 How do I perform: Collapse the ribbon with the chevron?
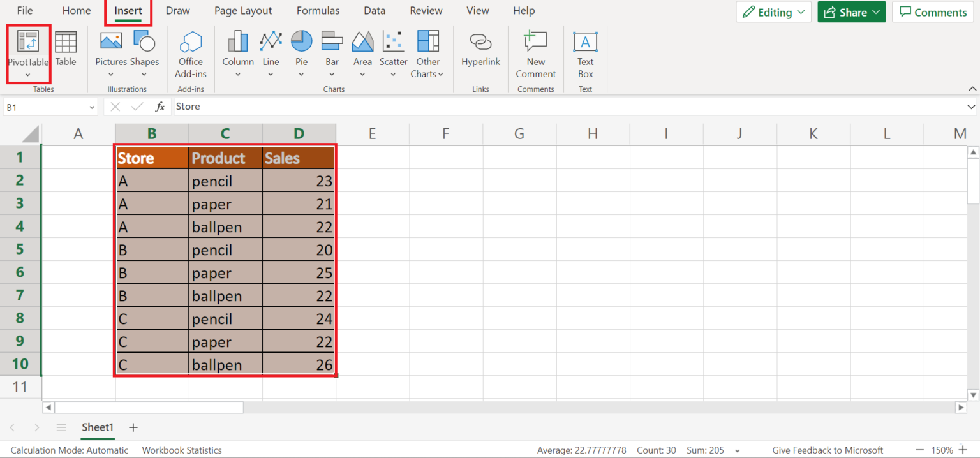click(x=972, y=89)
